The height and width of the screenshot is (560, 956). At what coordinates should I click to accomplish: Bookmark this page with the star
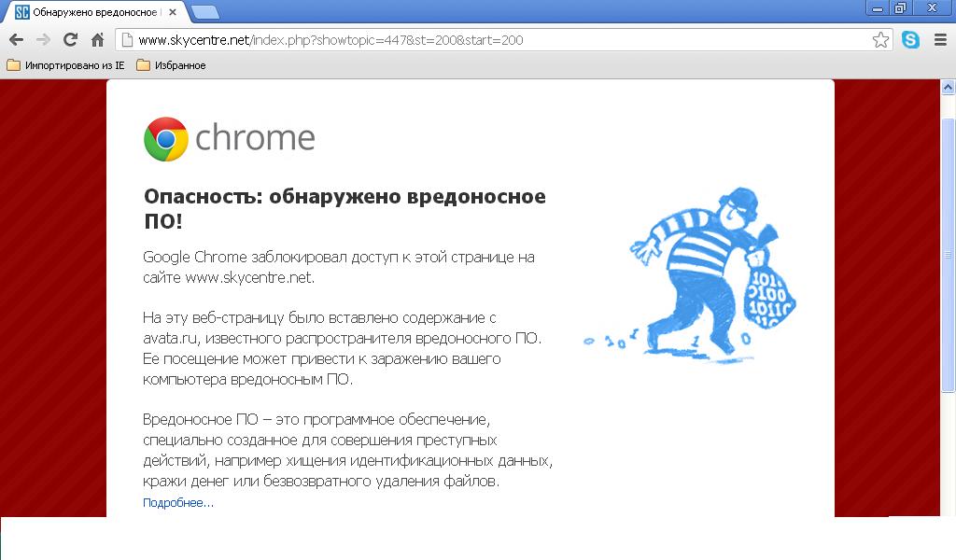(x=880, y=40)
